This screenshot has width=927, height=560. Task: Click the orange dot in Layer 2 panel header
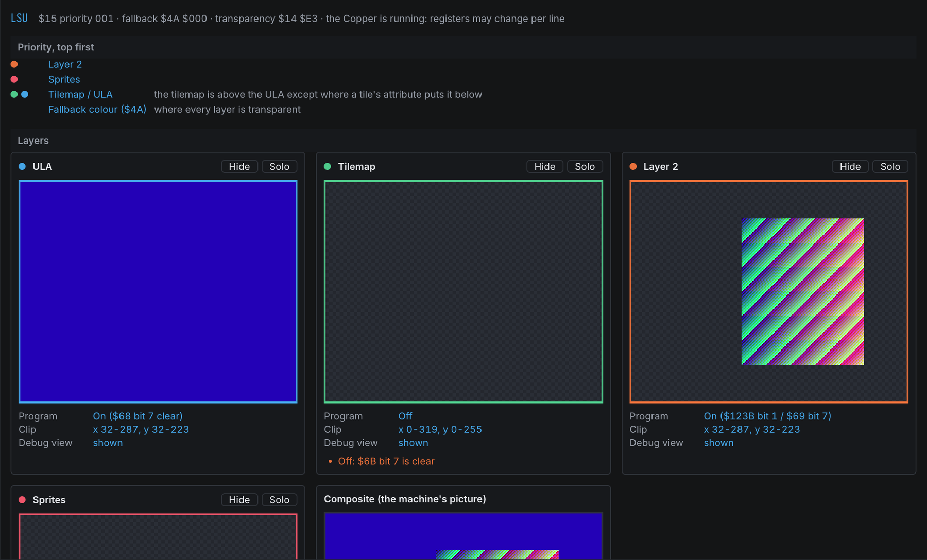pyautogui.click(x=633, y=166)
